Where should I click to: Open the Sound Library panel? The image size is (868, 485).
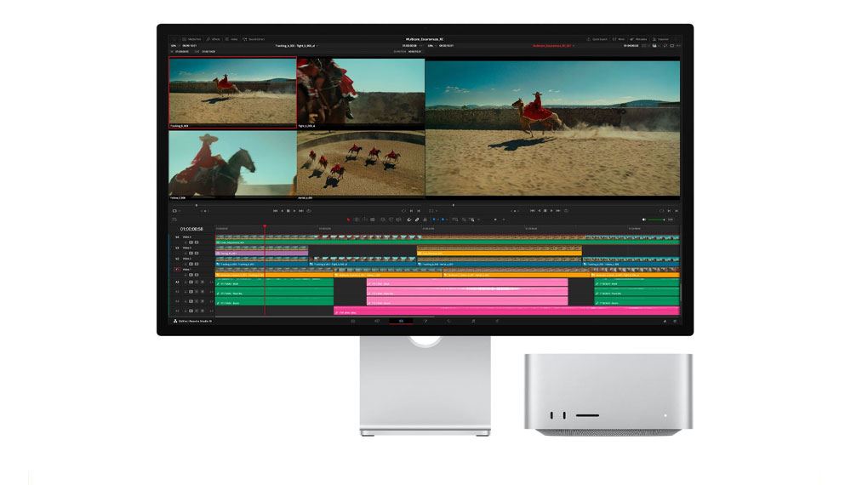pyautogui.click(x=254, y=39)
